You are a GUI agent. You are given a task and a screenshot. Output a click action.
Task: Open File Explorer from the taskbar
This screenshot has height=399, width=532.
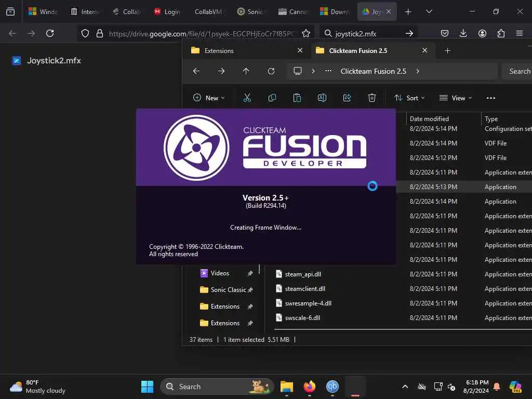tap(287, 387)
